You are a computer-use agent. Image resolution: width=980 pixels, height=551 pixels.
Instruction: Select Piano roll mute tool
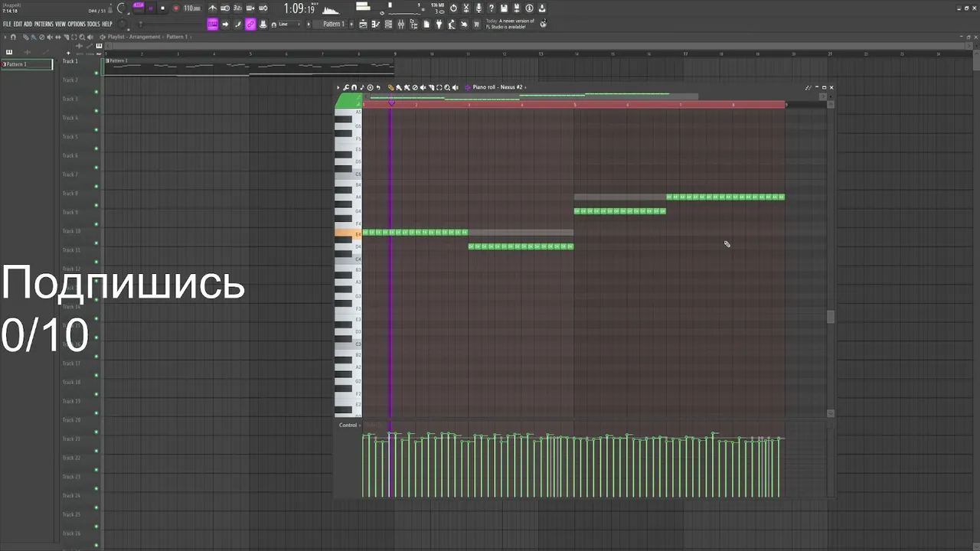[x=423, y=87]
